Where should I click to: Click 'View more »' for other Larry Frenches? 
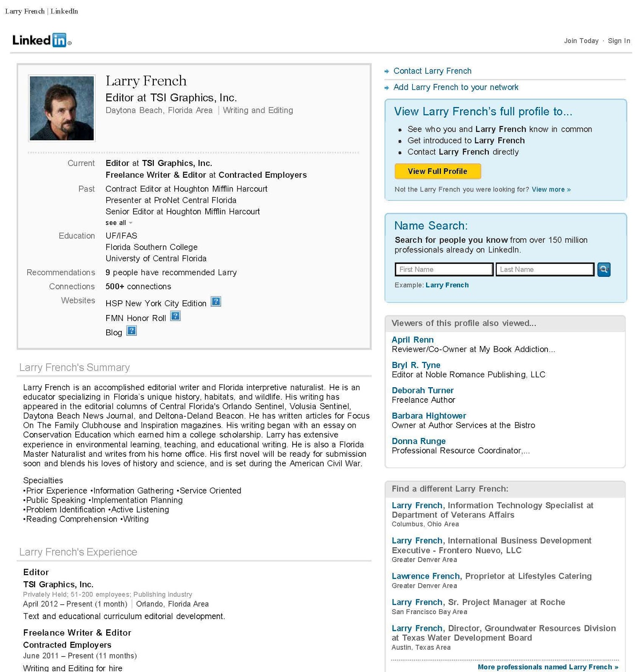pos(550,189)
